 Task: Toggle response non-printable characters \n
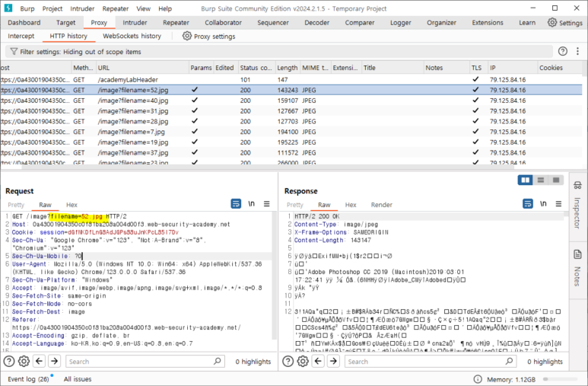pos(543,203)
